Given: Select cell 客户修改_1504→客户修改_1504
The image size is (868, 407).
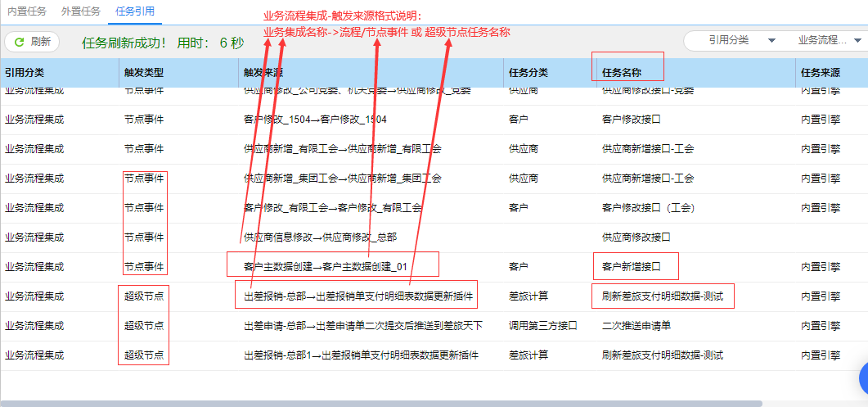Looking at the screenshot, I should tap(315, 120).
